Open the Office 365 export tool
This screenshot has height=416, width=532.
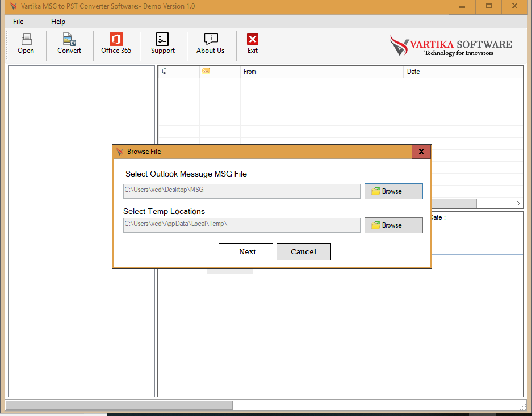(116, 44)
